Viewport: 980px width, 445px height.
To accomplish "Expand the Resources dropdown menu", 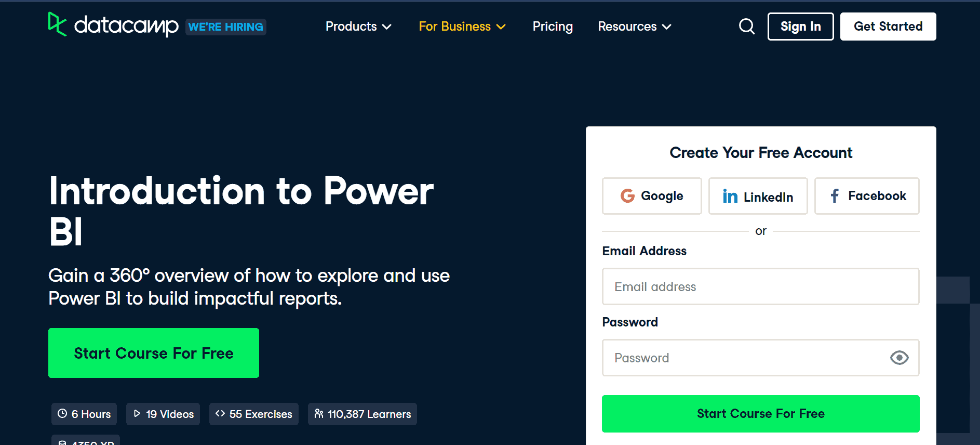I will (x=635, y=27).
